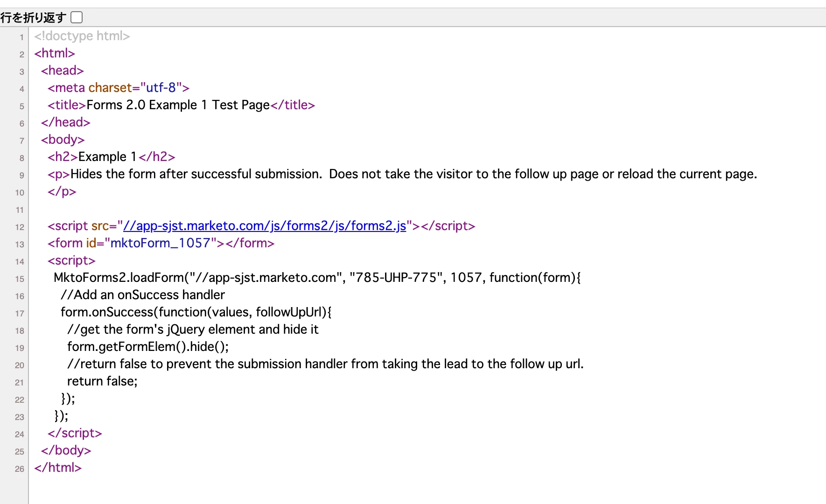Click the closing '</script>' tag on line 24
The height and width of the screenshot is (504, 826).
pos(75,433)
